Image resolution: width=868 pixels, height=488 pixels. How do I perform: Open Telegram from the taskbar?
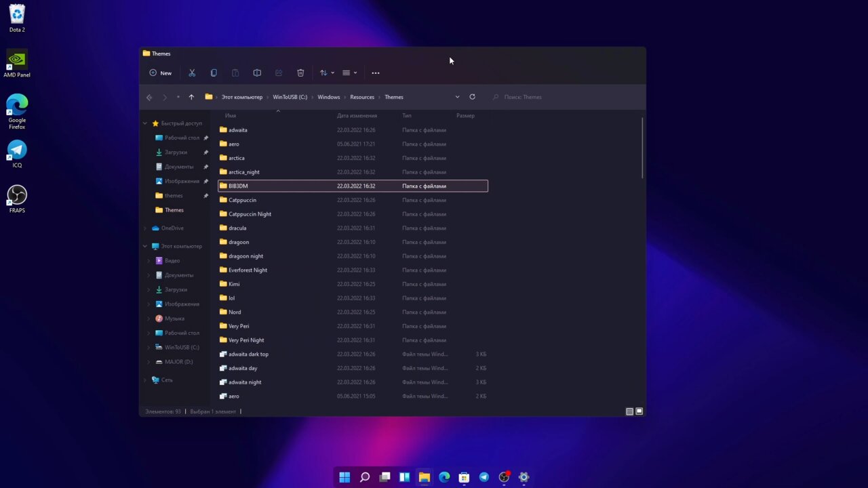484,477
